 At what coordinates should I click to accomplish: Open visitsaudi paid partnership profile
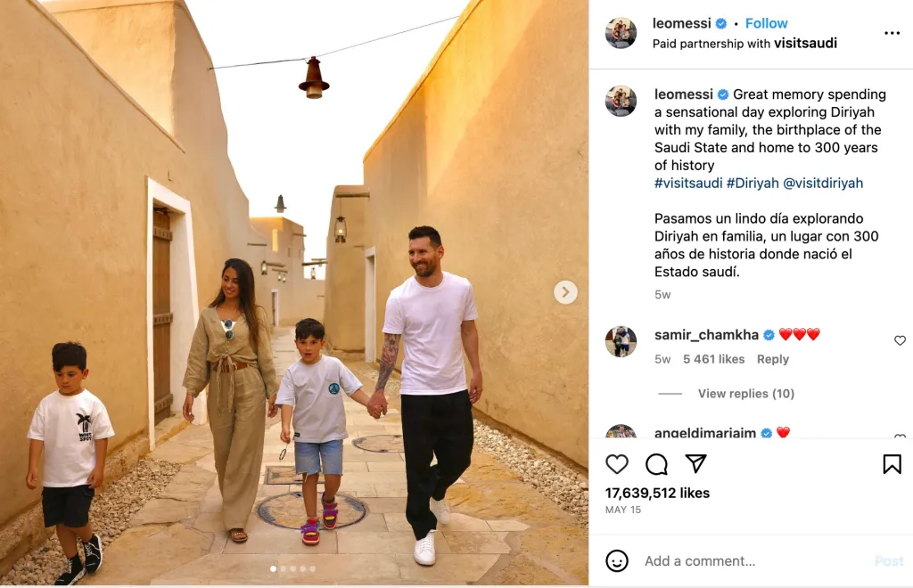(x=805, y=43)
